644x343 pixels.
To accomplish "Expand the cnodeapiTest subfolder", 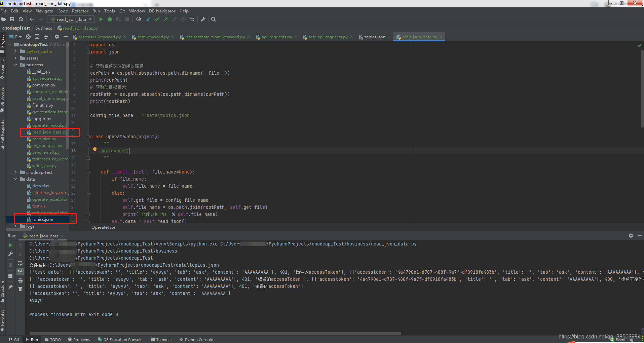I will click(x=15, y=173).
